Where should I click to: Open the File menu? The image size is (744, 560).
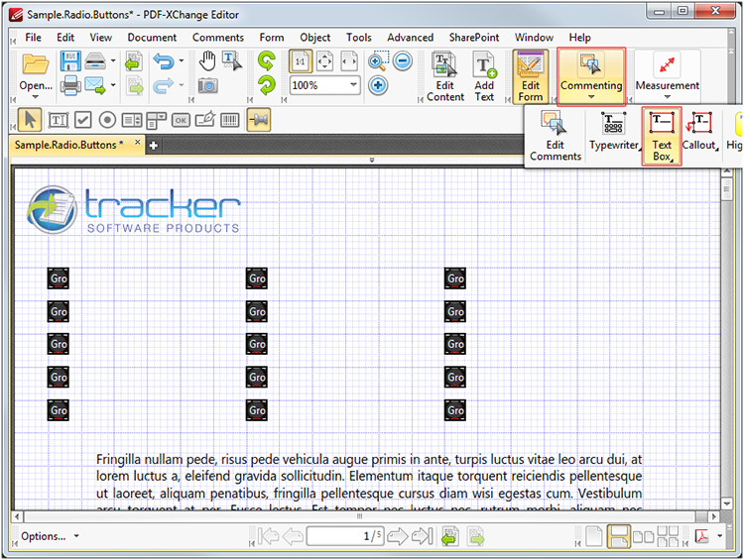point(33,38)
